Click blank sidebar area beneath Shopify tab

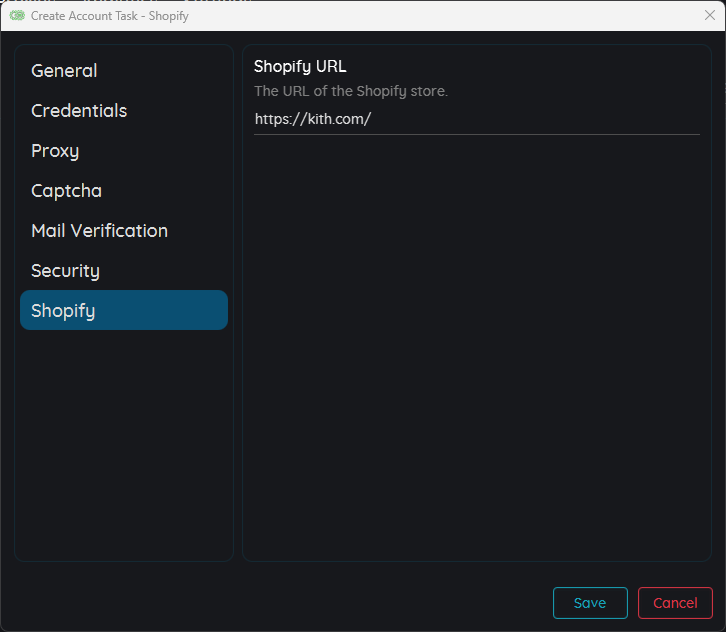point(124,440)
